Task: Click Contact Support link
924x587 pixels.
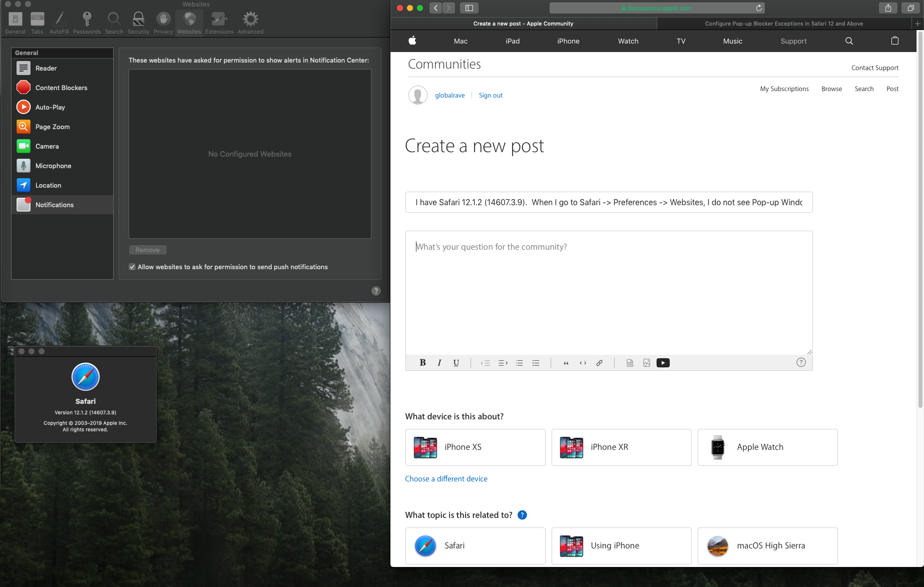Action: coord(875,68)
